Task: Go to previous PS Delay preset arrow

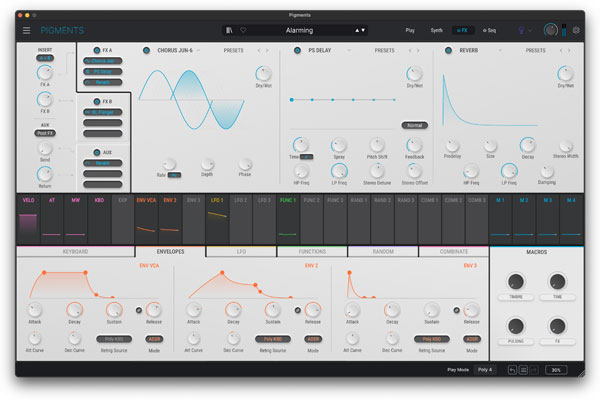Action: [410, 50]
